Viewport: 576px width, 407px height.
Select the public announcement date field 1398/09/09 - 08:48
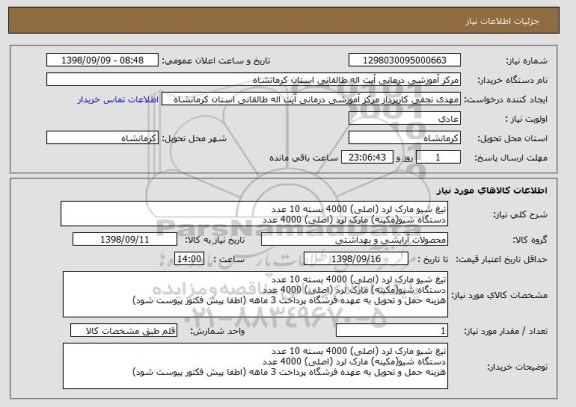[x=102, y=60]
